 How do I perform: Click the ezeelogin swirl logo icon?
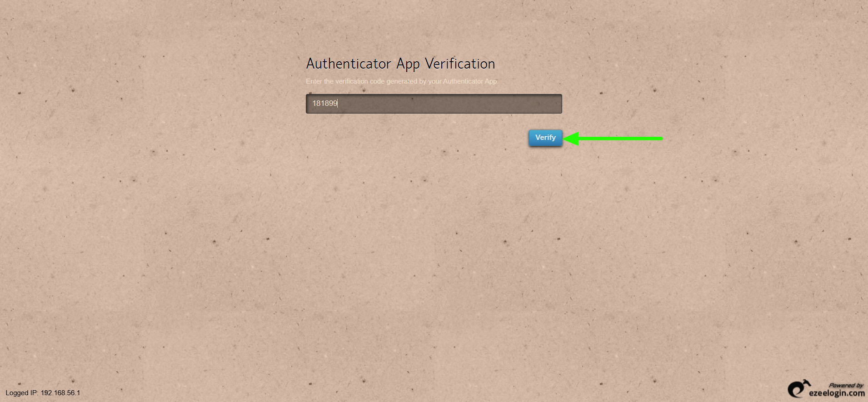click(x=798, y=388)
